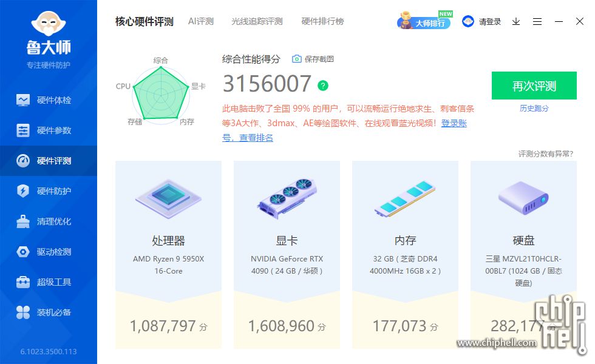Click the 硬盘 card title
595x364 pixels.
[x=523, y=240]
